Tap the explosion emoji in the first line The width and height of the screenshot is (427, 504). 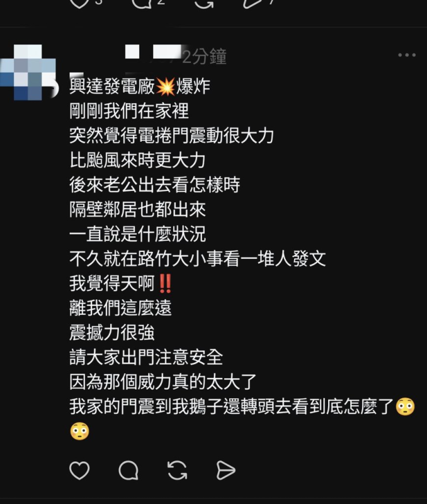165,86
